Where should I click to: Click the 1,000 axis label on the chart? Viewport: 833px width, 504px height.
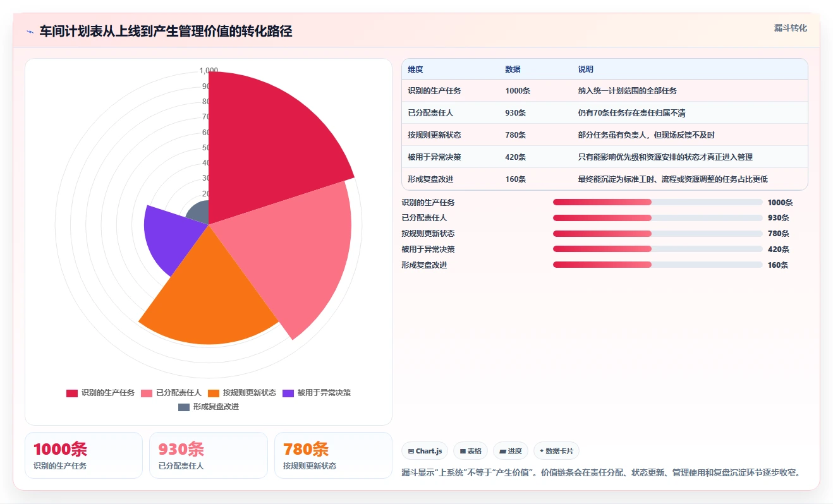[x=209, y=71]
